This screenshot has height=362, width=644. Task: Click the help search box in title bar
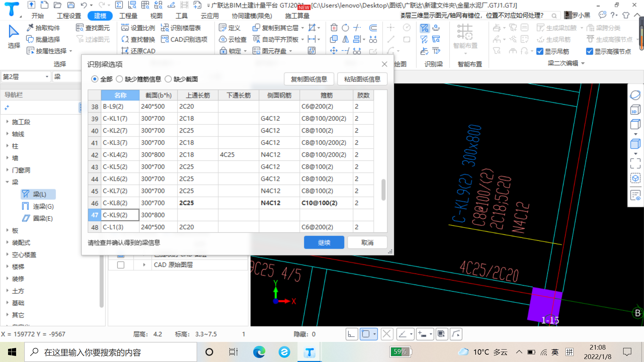point(480,15)
